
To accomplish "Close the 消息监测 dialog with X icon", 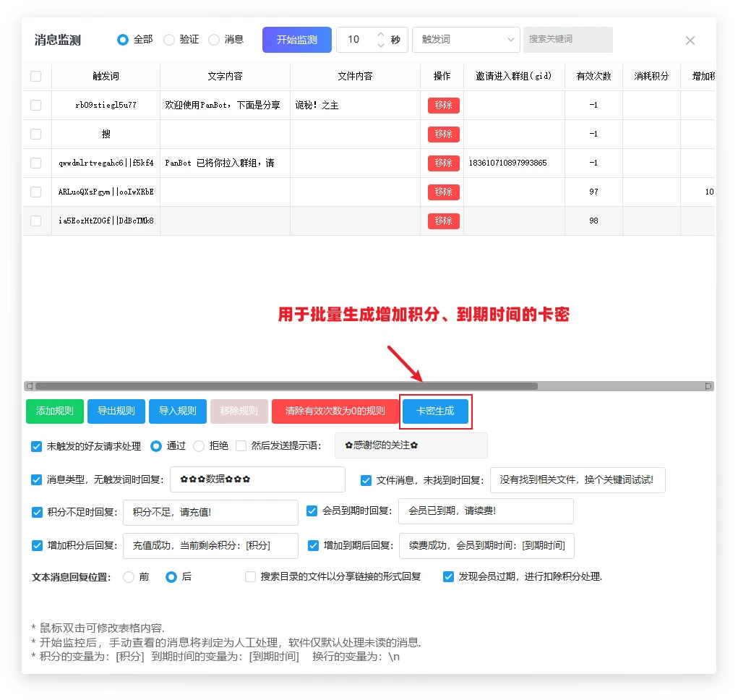I will coord(690,40).
